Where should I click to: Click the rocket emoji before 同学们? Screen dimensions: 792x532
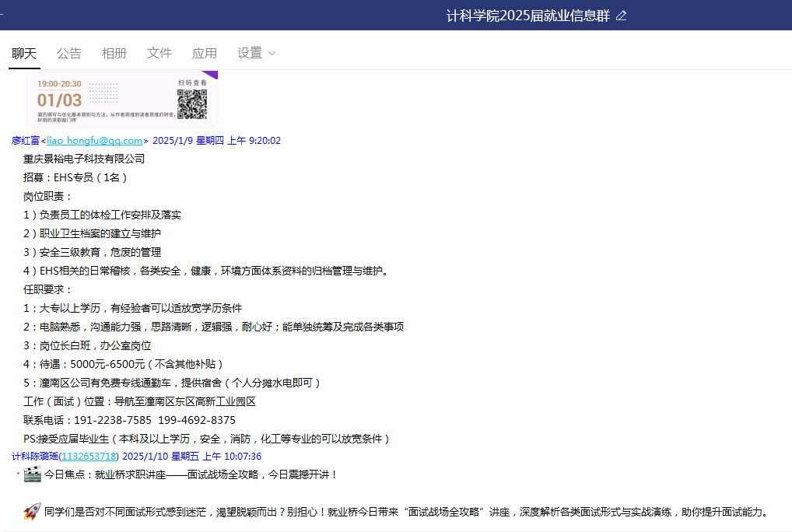32,511
